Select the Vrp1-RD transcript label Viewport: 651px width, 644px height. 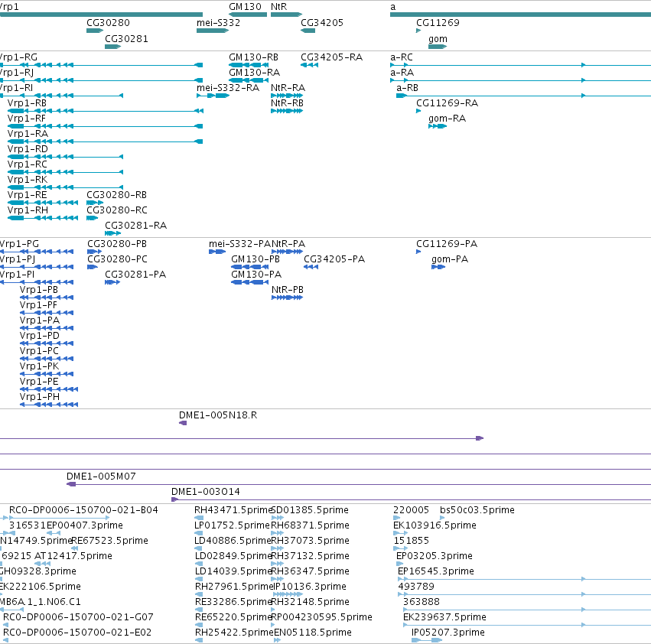(x=28, y=149)
